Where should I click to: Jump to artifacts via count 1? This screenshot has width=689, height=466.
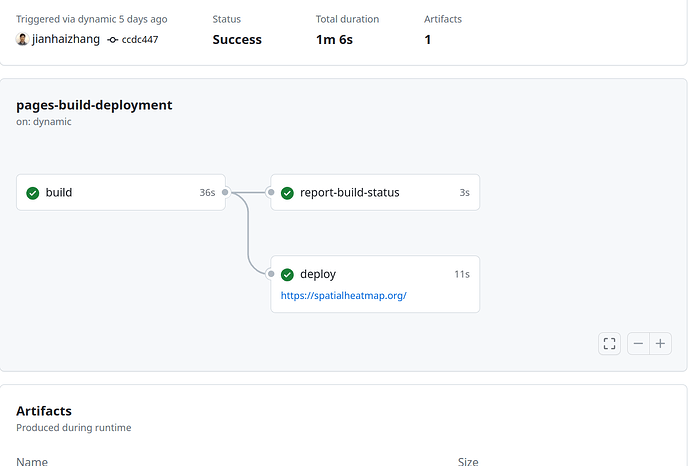point(428,40)
